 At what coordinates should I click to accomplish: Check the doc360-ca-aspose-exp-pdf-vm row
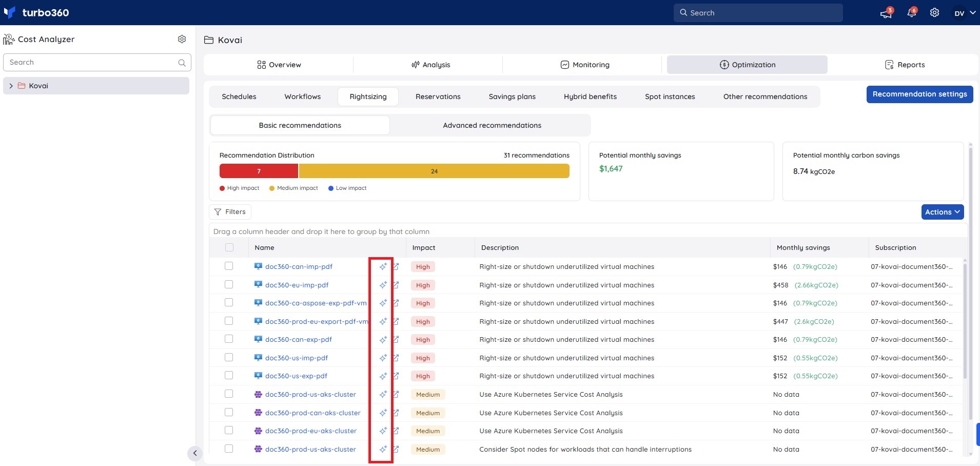tap(229, 302)
